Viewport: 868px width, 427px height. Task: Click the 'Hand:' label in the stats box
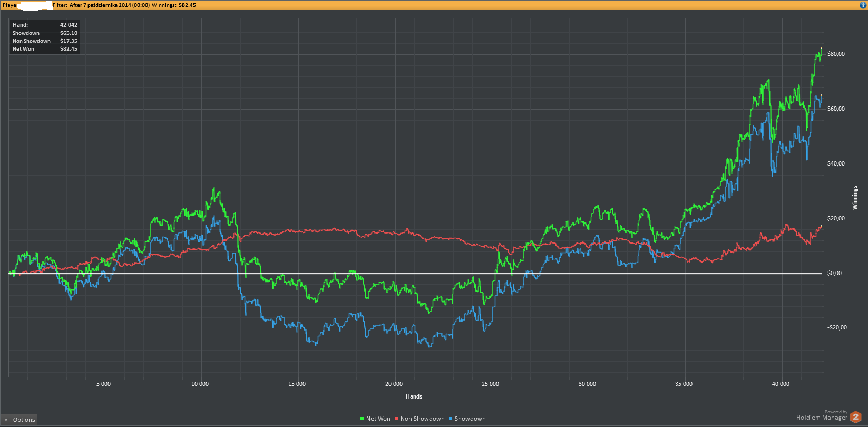[x=21, y=25]
